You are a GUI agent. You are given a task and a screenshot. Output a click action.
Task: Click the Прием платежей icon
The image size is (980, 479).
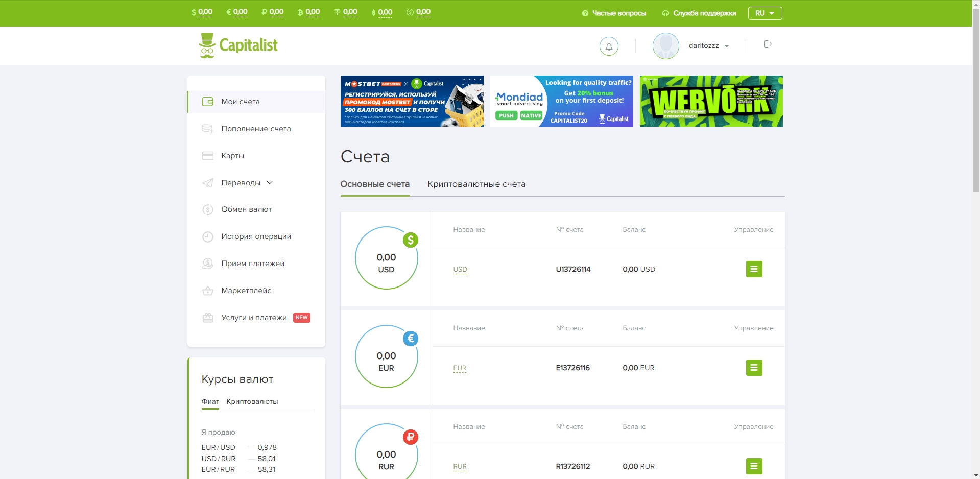208,264
